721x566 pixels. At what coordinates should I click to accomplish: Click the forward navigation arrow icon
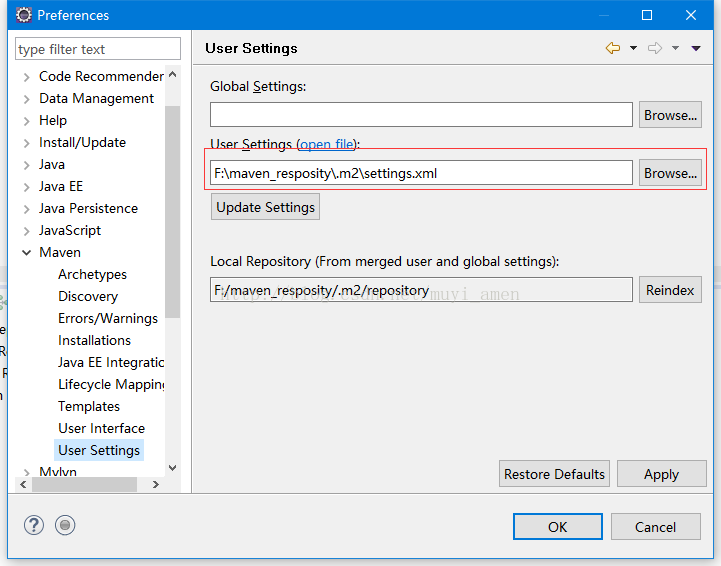click(655, 48)
